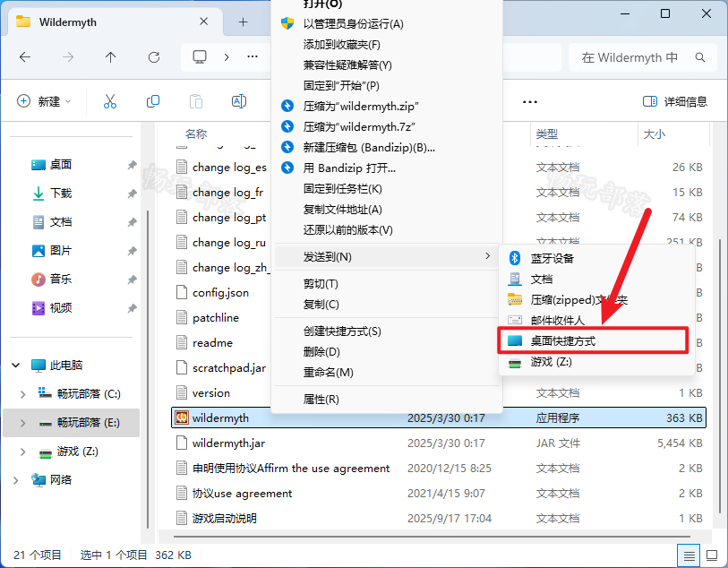Select file config.json
Viewport: 728px width, 568px height.
click(220, 293)
